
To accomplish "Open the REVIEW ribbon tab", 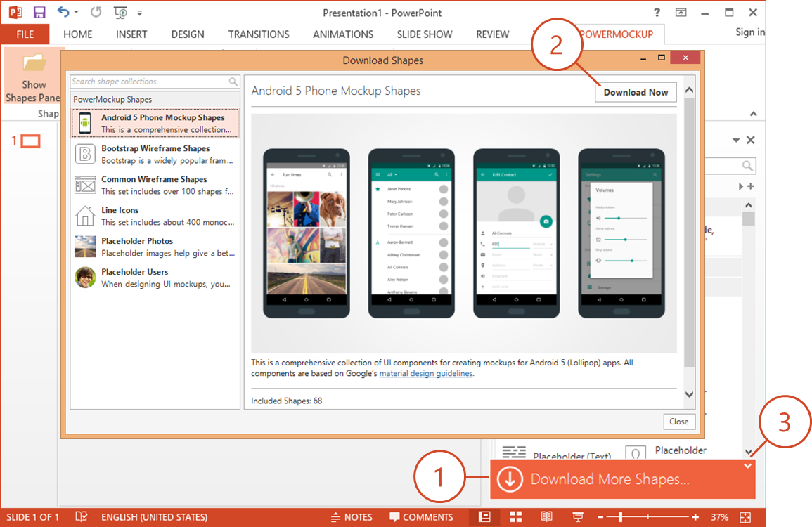I will click(x=493, y=34).
